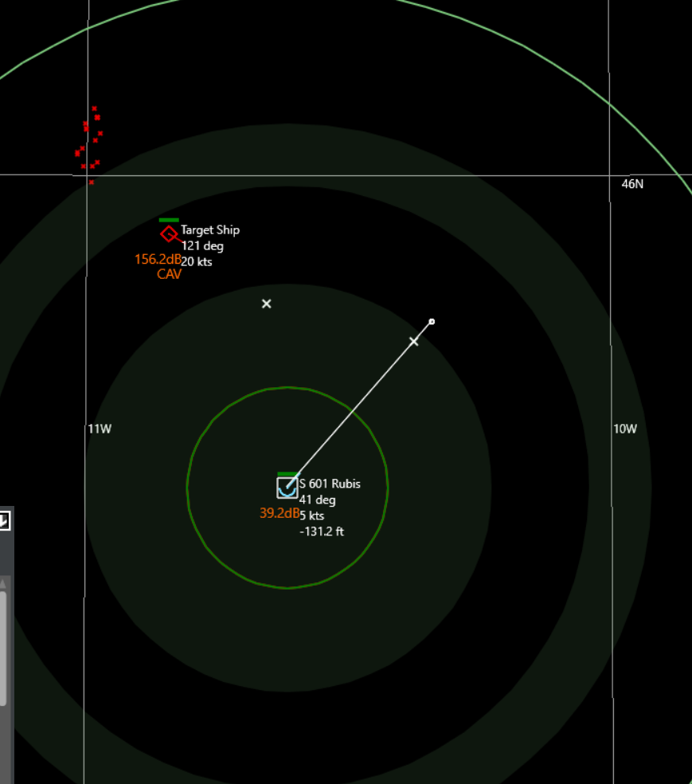Click the orange 39.2dB noise reading
Viewport: 692px width, 784px height.
click(x=279, y=513)
